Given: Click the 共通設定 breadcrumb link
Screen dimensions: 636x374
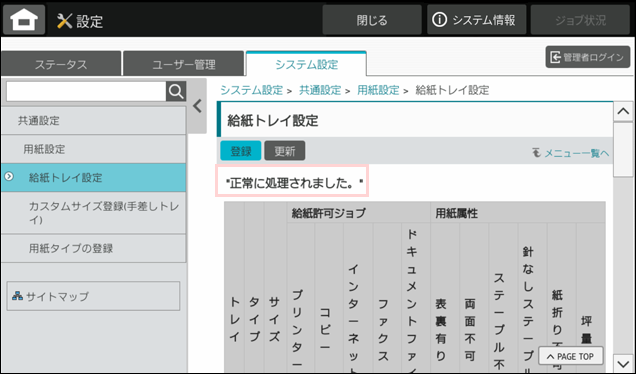Looking at the screenshot, I should (320, 90).
